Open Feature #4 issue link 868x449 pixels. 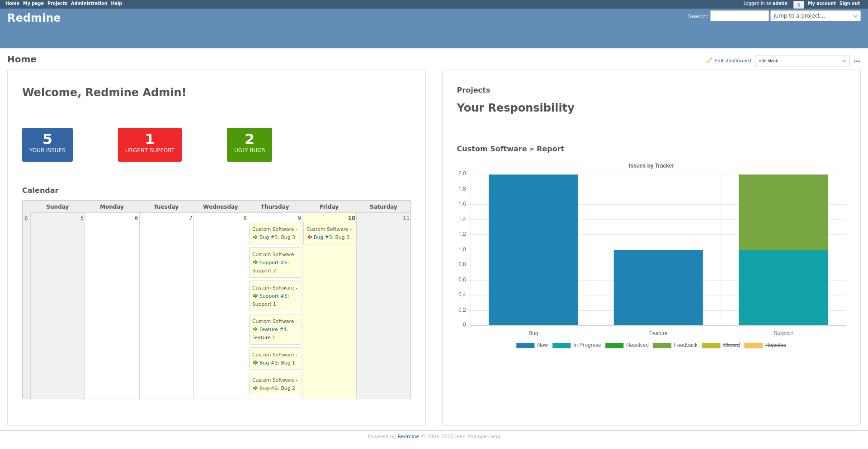(274, 329)
